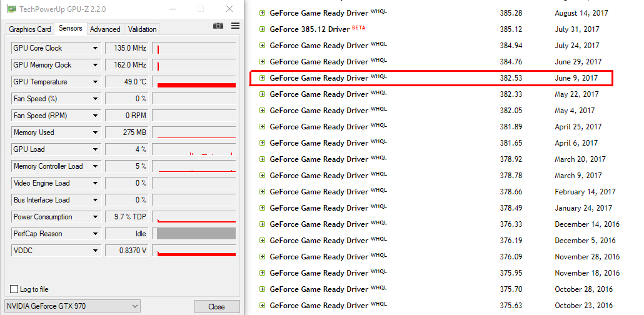Open the GPU Temperature sensor dropdown
The height and width of the screenshot is (315, 644).
[95, 82]
